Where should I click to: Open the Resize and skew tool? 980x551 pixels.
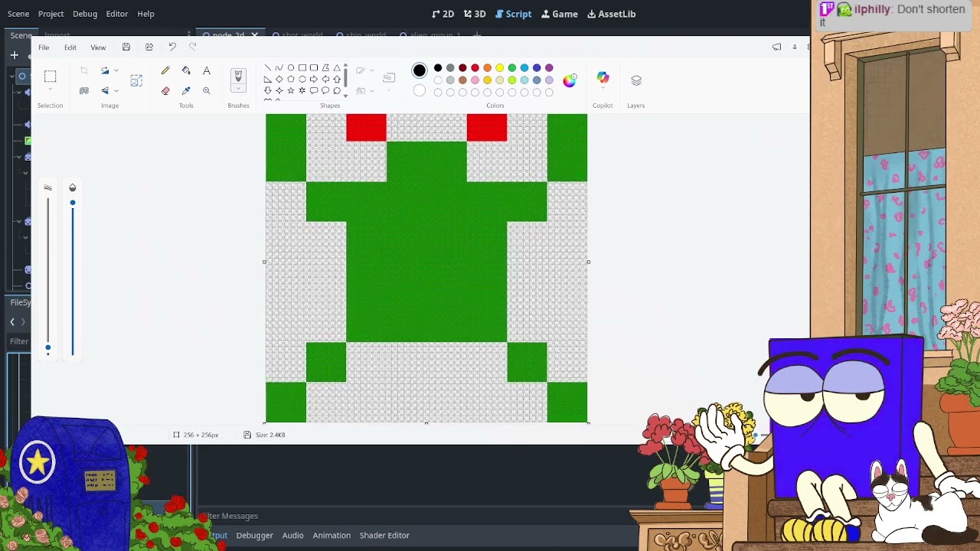pos(136,80)
